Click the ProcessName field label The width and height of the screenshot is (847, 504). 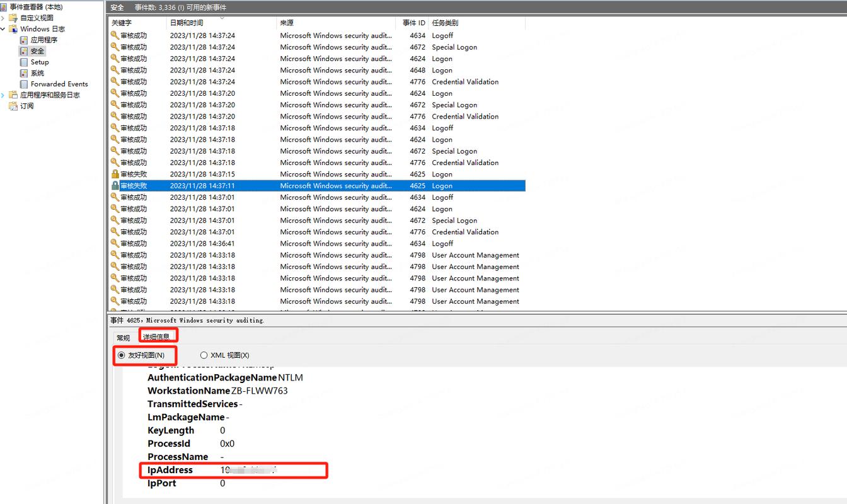coord(178,457)
